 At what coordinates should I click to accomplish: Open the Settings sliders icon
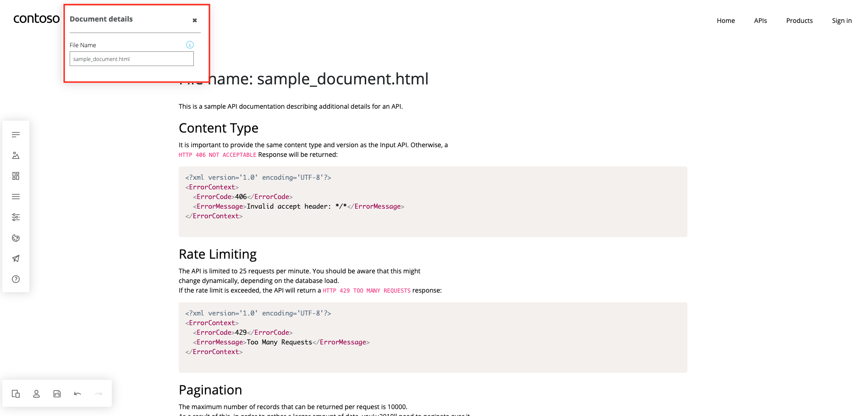point(16,217)
